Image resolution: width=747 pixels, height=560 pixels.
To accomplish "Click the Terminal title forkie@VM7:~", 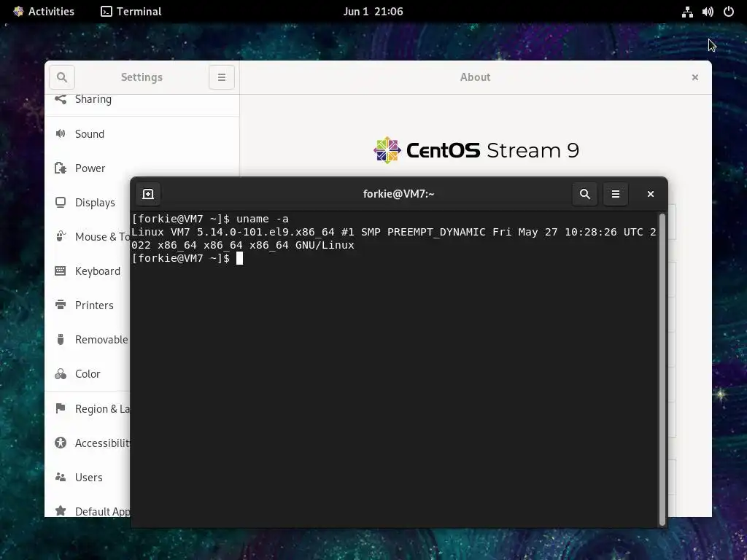I will pos(399,194).
